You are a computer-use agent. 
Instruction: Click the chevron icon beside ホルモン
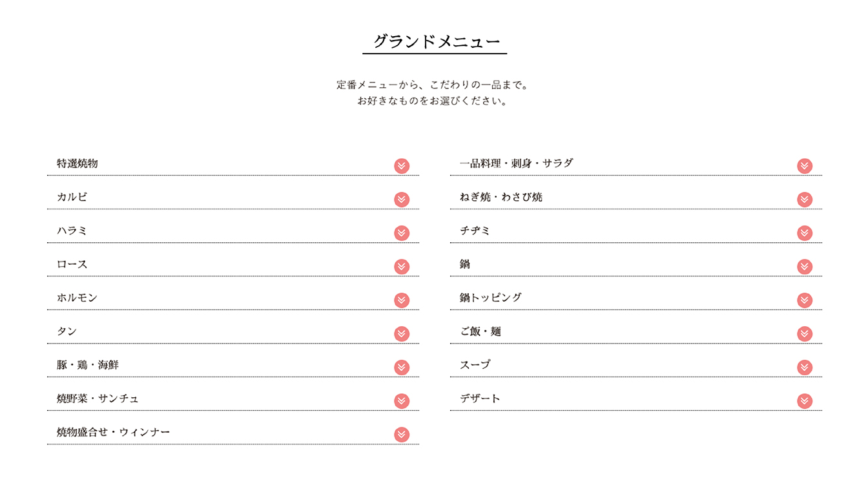(402, 300)
